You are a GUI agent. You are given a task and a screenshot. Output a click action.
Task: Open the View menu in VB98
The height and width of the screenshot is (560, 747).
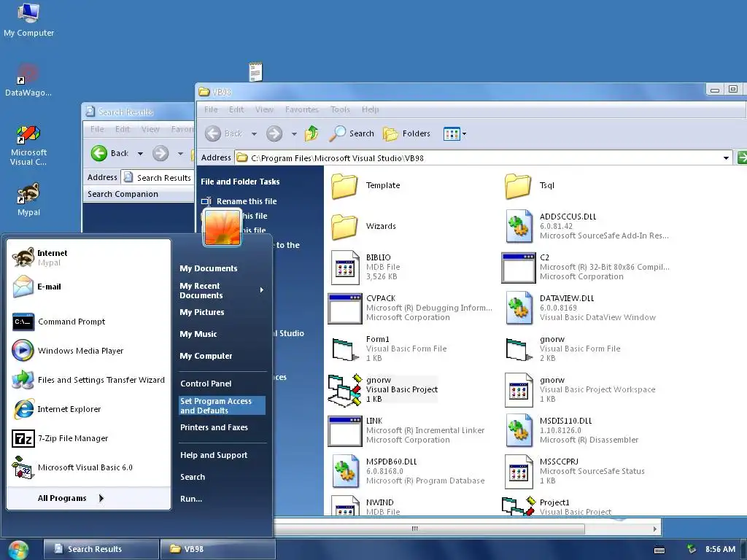click(x=264, y=109)
